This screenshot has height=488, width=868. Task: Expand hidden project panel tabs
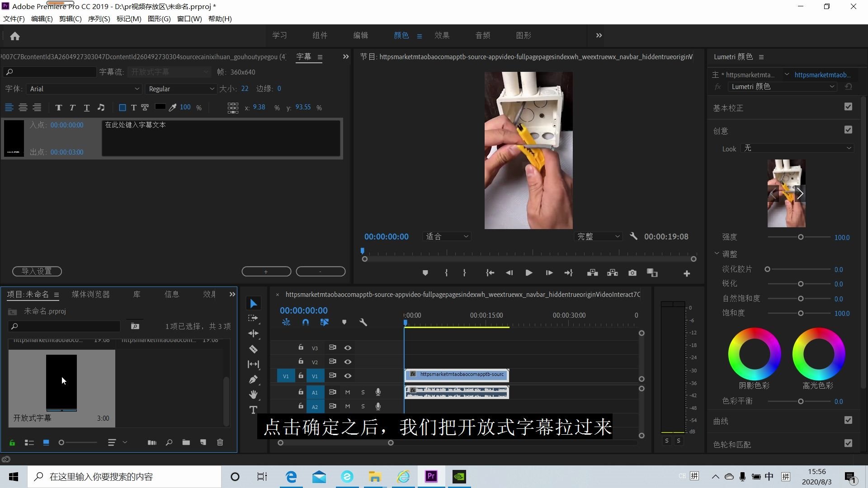[232, 294]
